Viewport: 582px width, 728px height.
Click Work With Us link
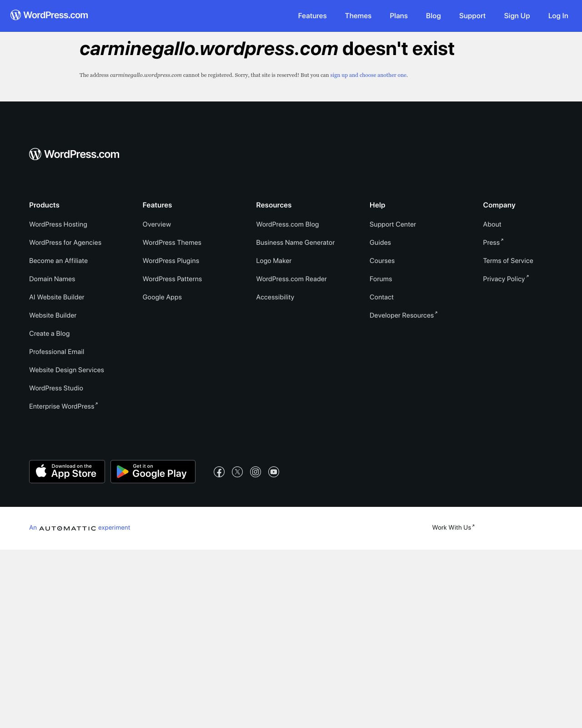tap(453, 527)
